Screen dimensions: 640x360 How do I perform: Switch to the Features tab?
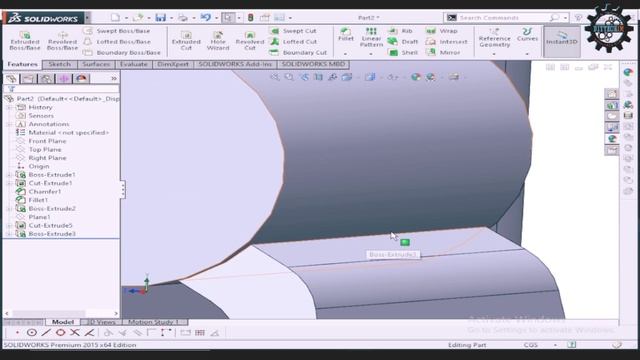[x=22, y=64]
